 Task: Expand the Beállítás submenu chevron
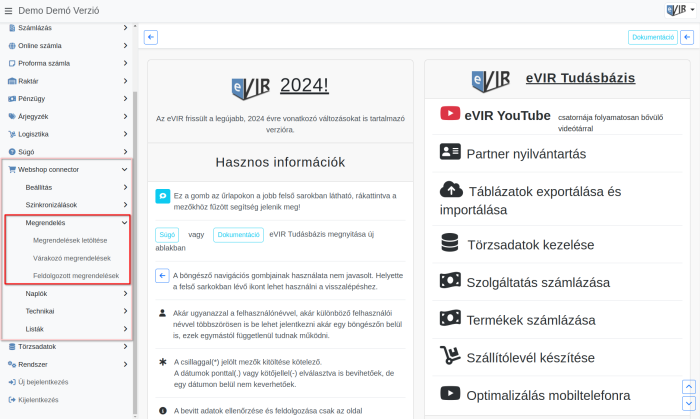pyautogui.click(x=125, y=187)
